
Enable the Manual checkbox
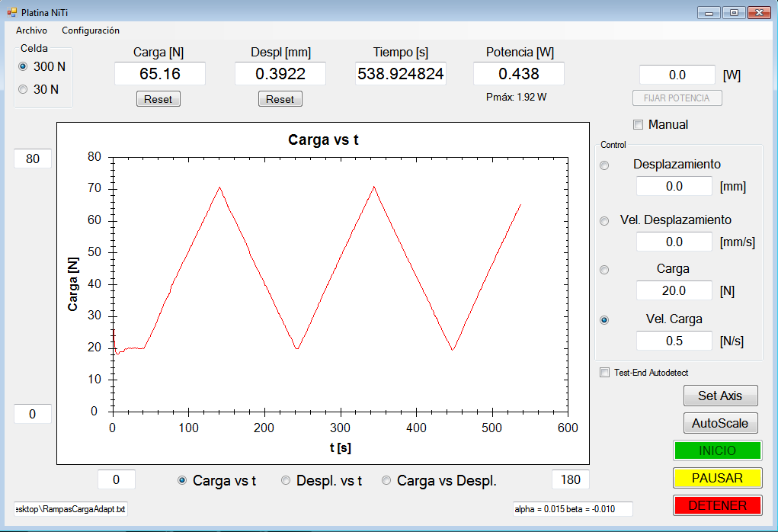(x=639, y=125)
